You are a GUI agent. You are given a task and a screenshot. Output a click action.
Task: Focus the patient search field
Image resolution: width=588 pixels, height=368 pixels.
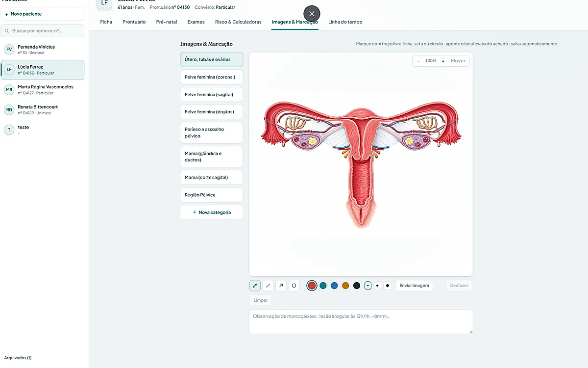(43, 31)
